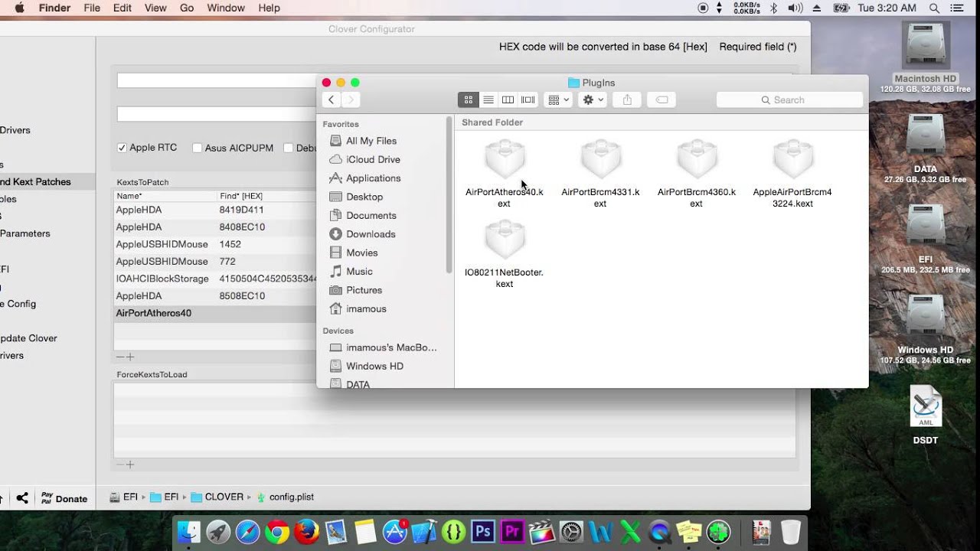Open App Store from Dock
The width and height of the screenshot is (980, 551).
tap(395, 531)
